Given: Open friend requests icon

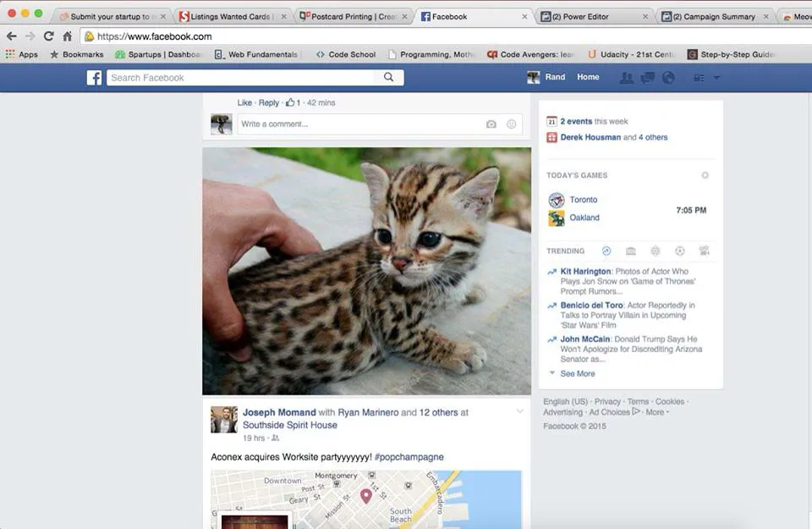Looking at the screenshot, I should coord(627,78).
